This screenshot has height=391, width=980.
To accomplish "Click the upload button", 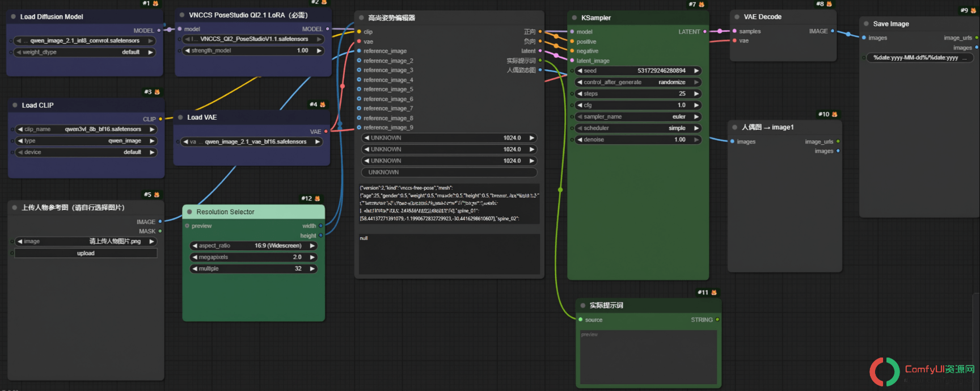I will click(86, 253).
